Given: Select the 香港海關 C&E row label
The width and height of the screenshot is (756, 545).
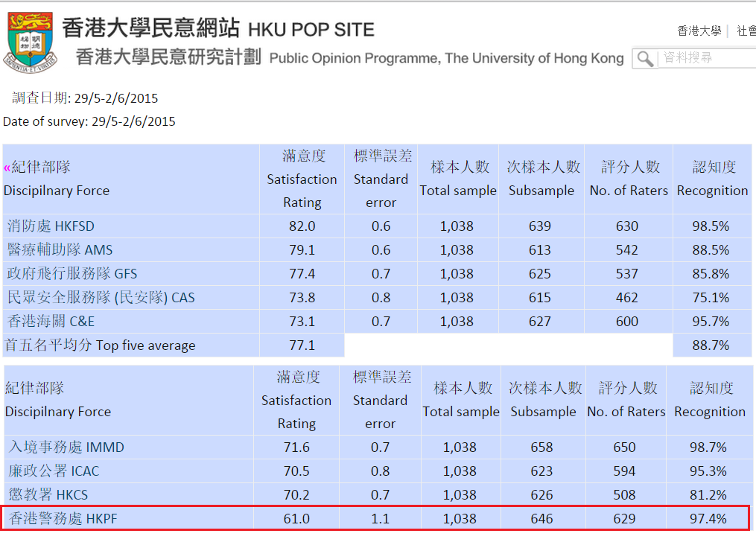Looking at the screenshot, I should pos(51,322).
